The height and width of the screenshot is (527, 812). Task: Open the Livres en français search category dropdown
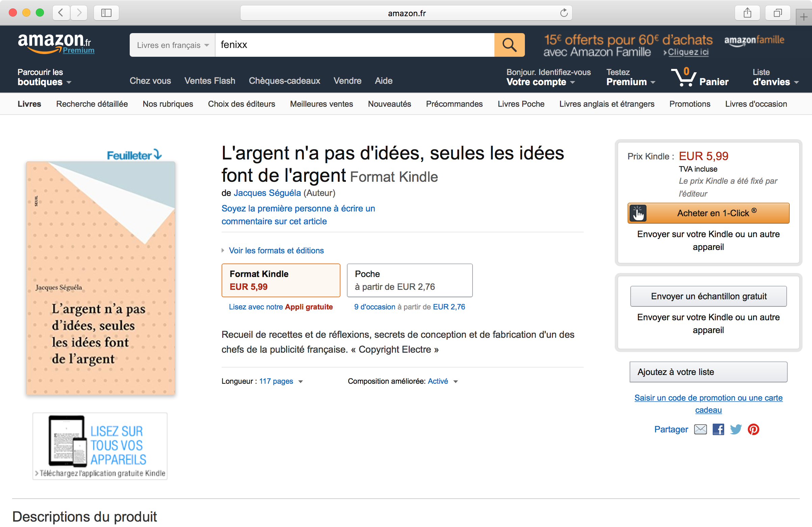click(x=172, y=45)
